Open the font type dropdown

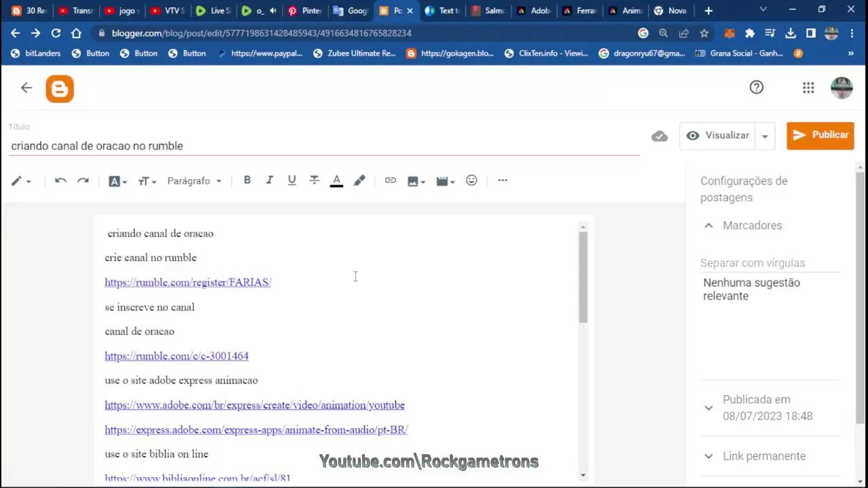click(118, 181)
